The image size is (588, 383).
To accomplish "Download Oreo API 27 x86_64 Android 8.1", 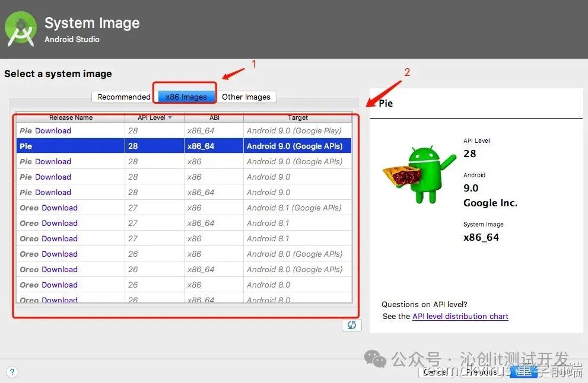I will point(59,223).
